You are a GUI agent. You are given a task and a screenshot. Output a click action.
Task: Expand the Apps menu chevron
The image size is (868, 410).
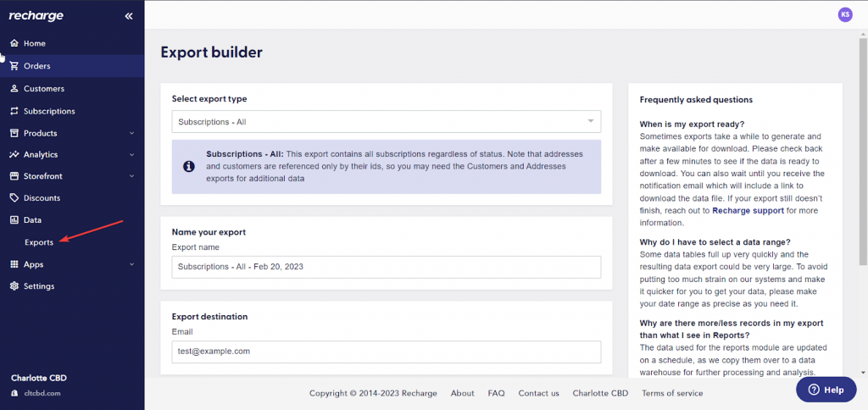coord(131,264)
